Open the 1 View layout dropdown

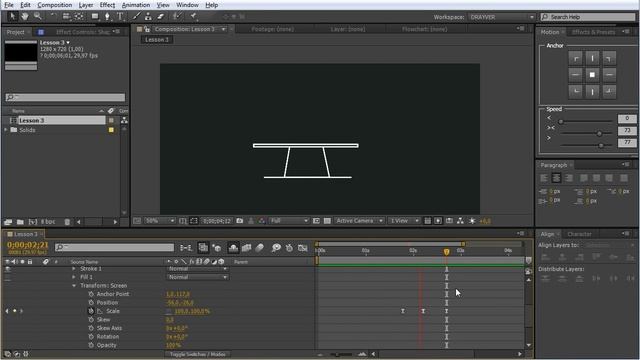click(x=404, y=221)
